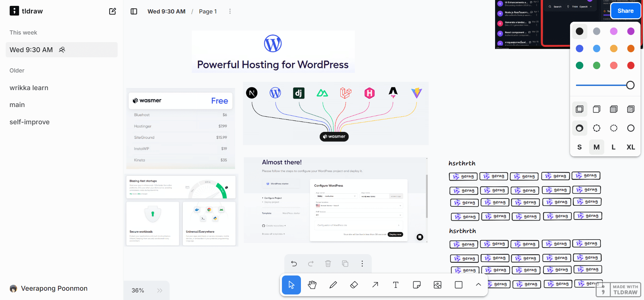Image resolution: width=644 pixels, height=300 pixels.
Task: Create a new file with edit icon
Action: coord(113,11)
